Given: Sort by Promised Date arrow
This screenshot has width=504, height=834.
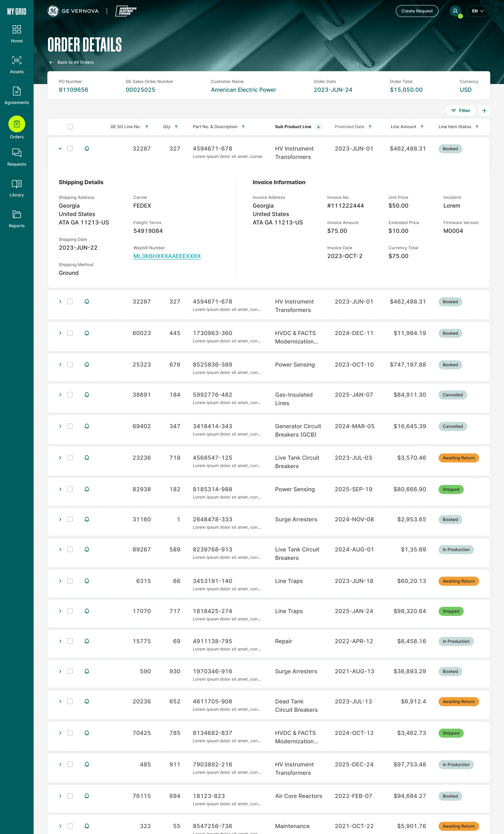Looking at the screenshot, I should point(370,127).
